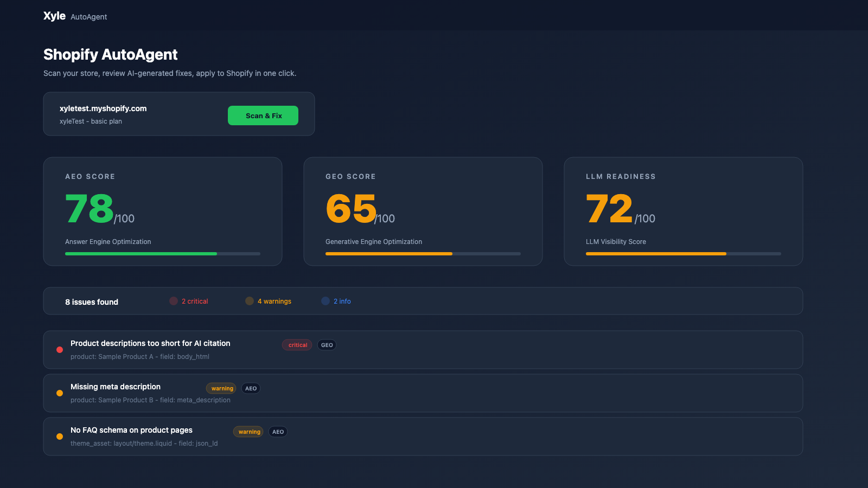Click the red critical status dot indicator
Viewport: 868px width, 488px height.
pos(174,301)
